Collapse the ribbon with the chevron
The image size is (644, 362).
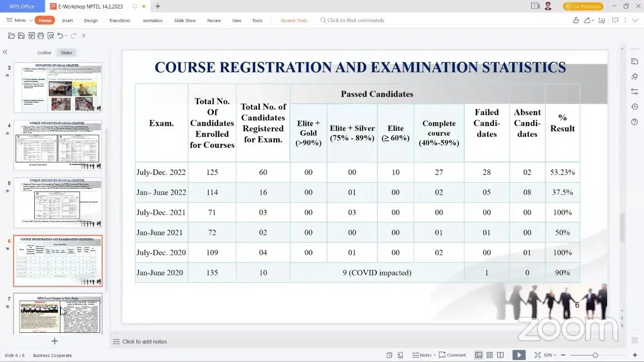pyautogui.click(x=635, y=21)
